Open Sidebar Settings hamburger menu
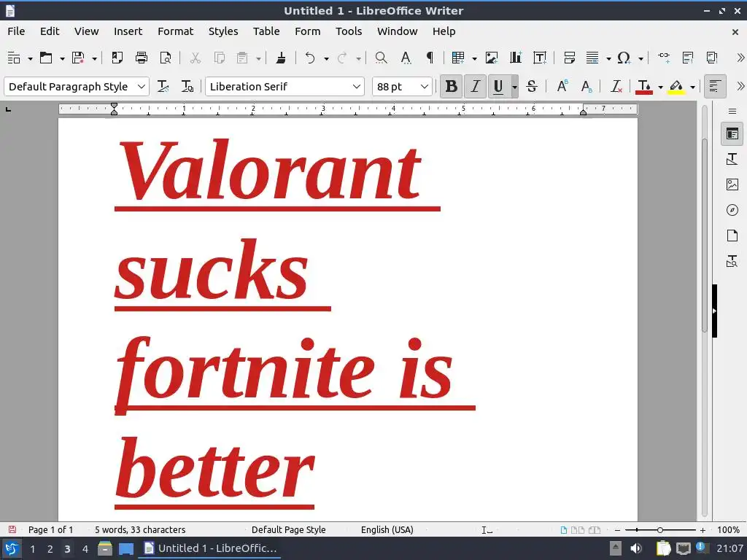 (732, 112)
